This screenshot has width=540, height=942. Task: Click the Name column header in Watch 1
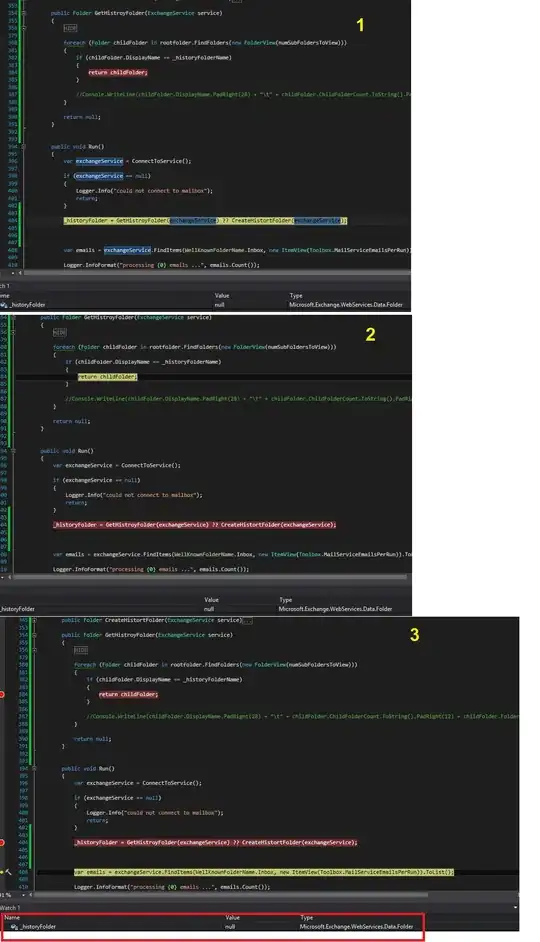(x=12, y=917)
